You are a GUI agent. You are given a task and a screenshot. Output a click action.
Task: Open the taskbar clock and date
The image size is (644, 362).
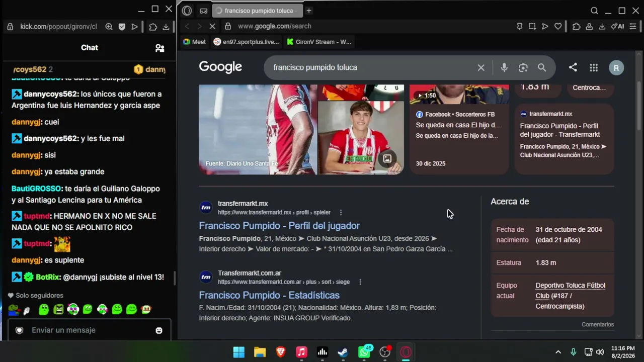(623, 352)
